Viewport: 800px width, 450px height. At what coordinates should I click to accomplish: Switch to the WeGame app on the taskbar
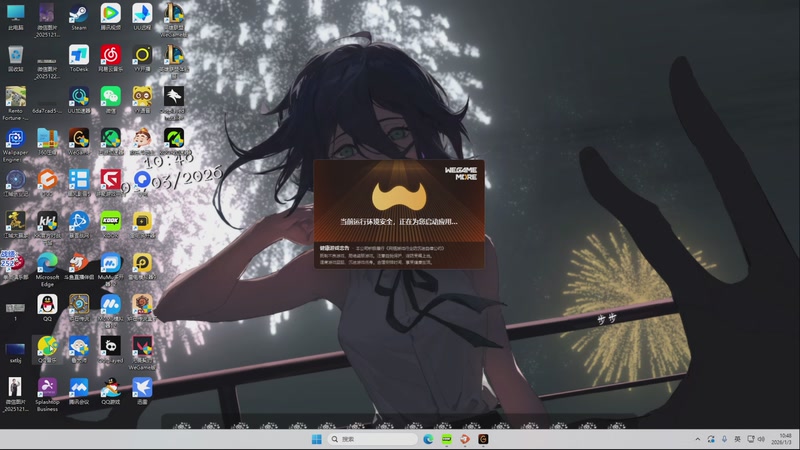483,439
